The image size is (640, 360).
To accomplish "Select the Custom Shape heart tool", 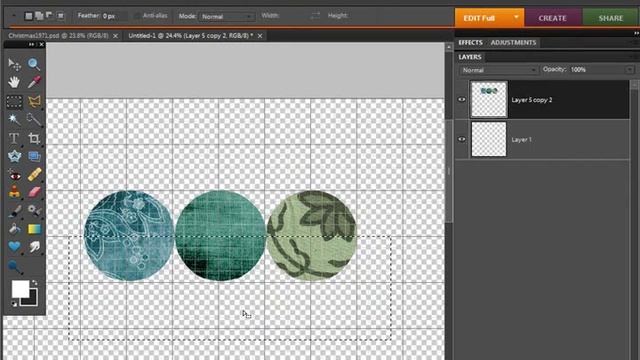I will tap(14, 247).
